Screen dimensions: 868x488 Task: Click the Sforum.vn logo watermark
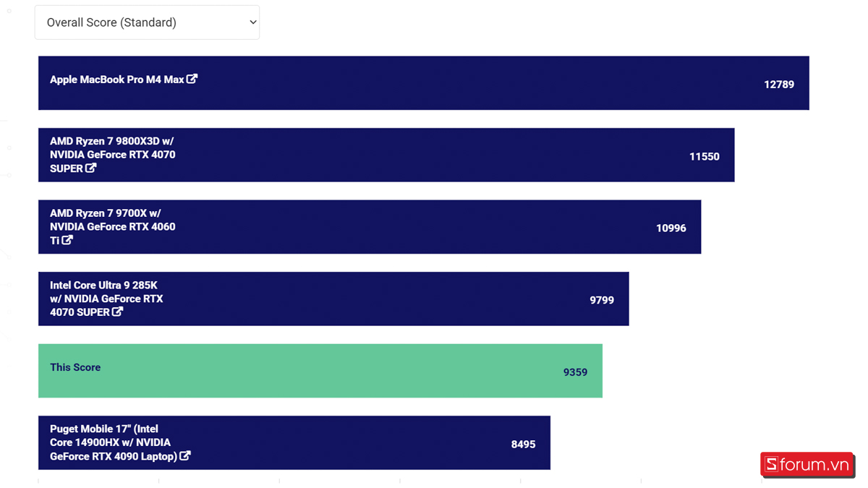pyautogui.click(x=807, y=465)
